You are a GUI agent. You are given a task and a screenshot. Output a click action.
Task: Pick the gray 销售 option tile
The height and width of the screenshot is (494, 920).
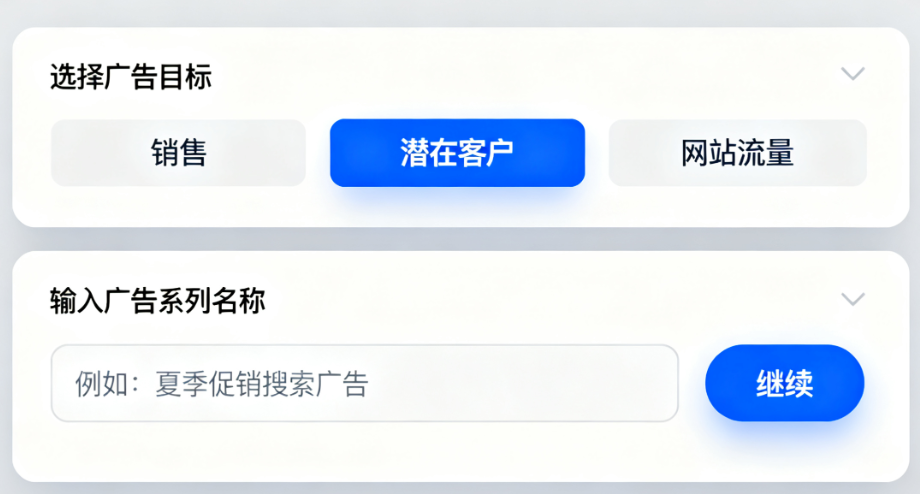[178, 153]
